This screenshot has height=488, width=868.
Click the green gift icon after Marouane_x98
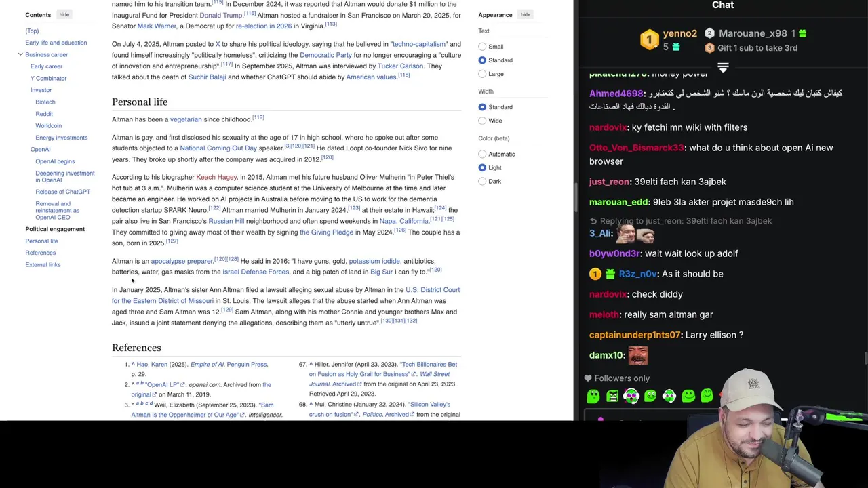(x=803, y=33)
